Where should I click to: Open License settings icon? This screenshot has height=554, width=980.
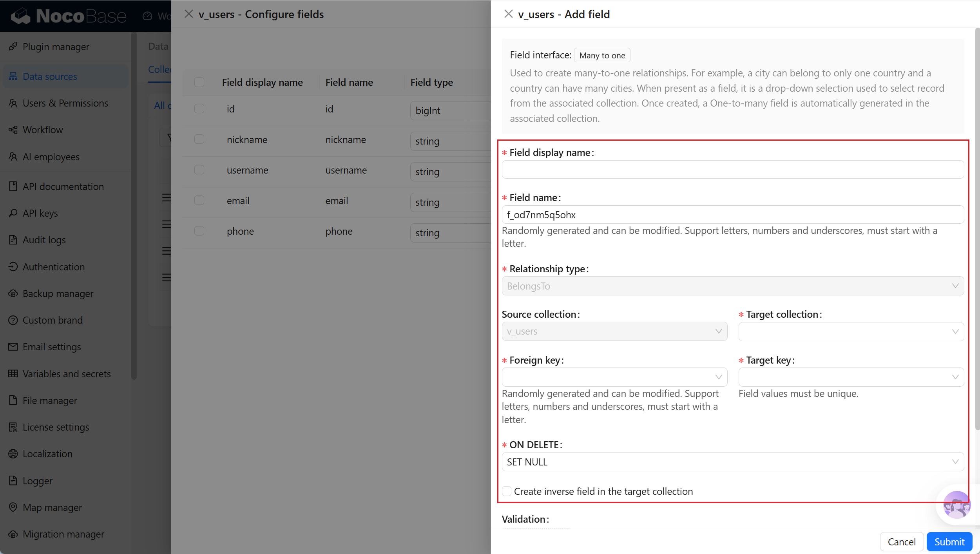(13, 427)
